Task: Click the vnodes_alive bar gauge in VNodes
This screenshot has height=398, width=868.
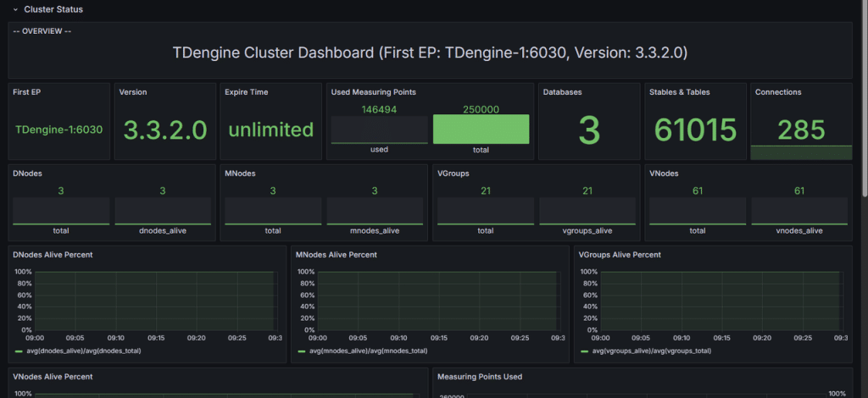Action: pyautogui.click(x=798, y=211)
